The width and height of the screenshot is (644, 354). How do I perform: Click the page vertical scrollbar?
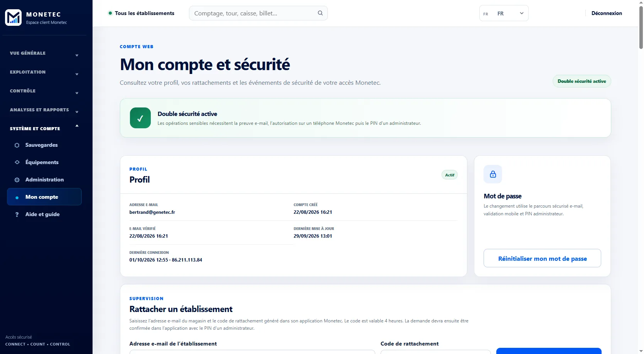(641, 28)
